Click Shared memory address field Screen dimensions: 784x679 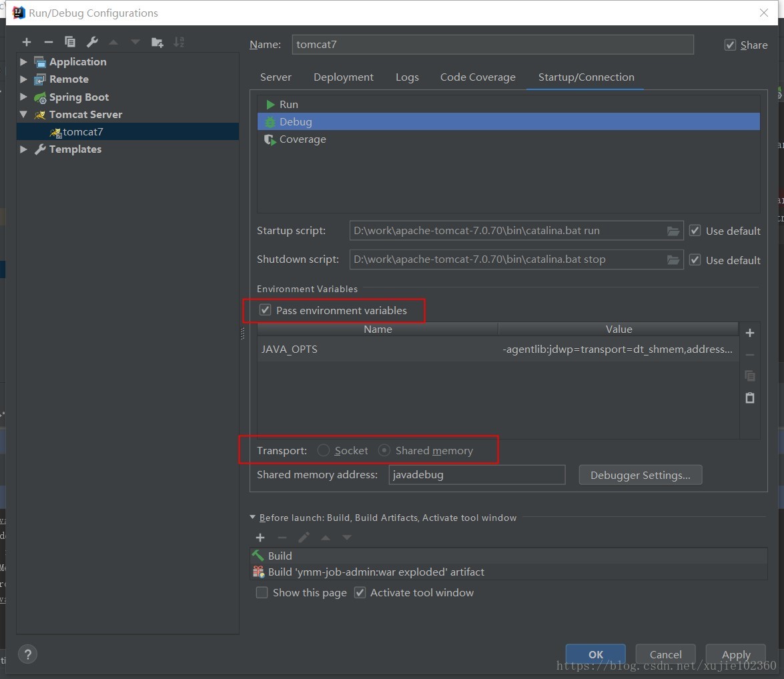(x=477, y=474)
